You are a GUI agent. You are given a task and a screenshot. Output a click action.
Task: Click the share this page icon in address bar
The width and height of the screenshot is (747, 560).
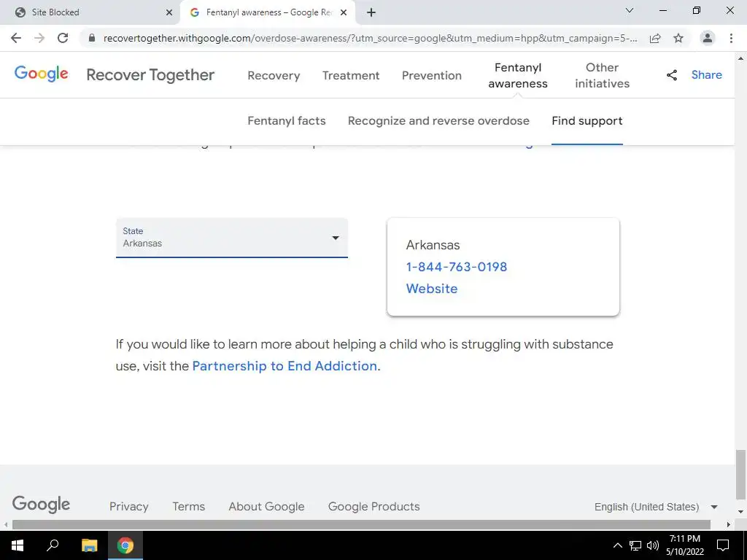[x=655, y=38]
